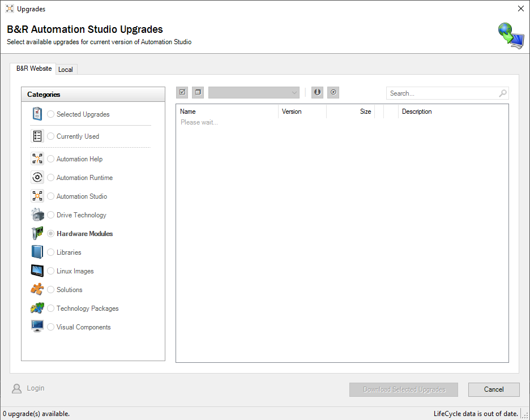
Task: Click the select all checkmark toolbar icon
Action: (x=182, y=92)
